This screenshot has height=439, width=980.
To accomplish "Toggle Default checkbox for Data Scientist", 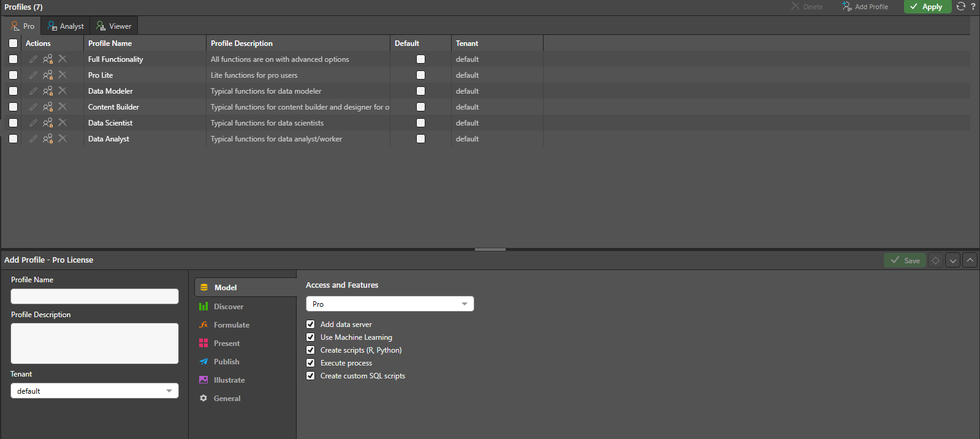I will coord(420,123).
